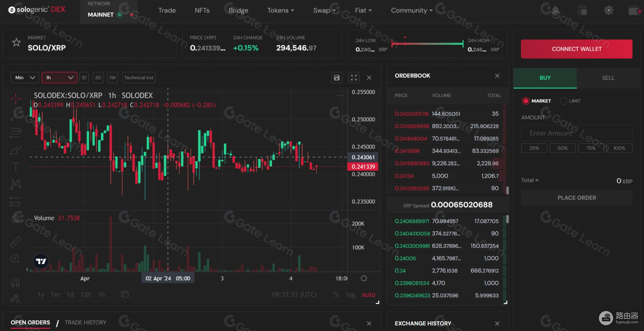644x331 pixels.
Task: Expand the Community menu
Action: point(412,10)
